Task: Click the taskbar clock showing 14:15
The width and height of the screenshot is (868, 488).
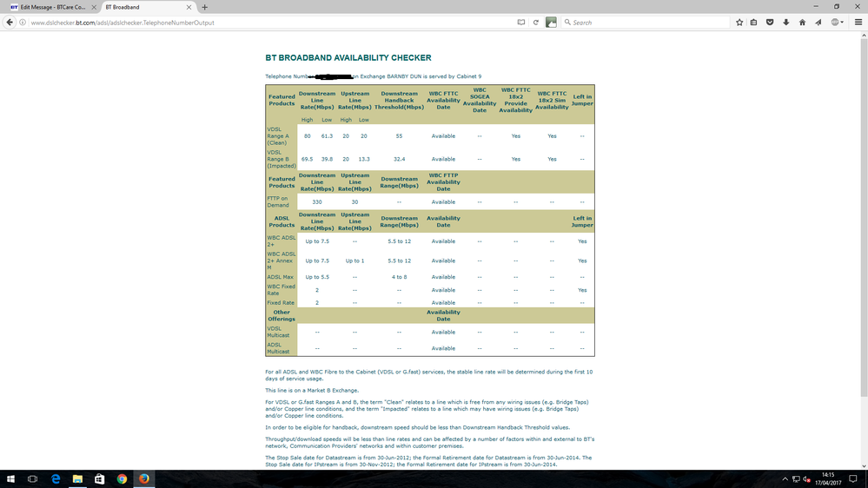Action: click(x=827, y=478)
